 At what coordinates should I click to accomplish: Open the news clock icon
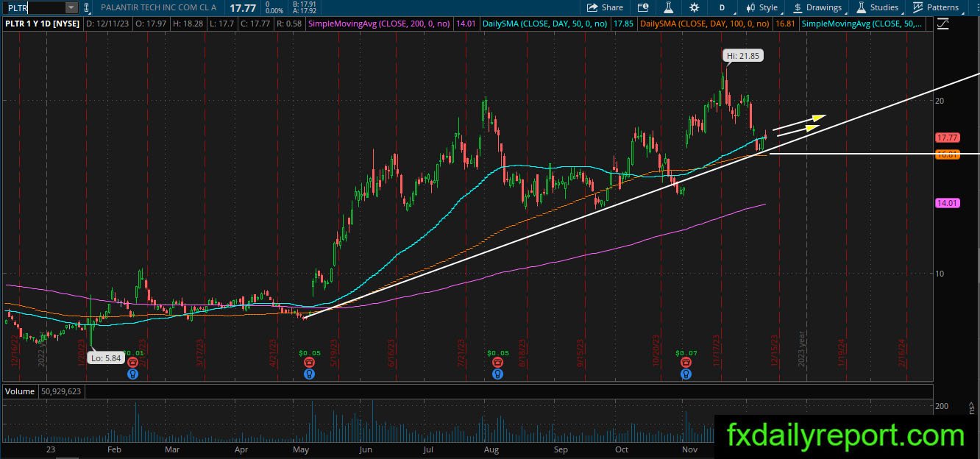click(643, 7)
